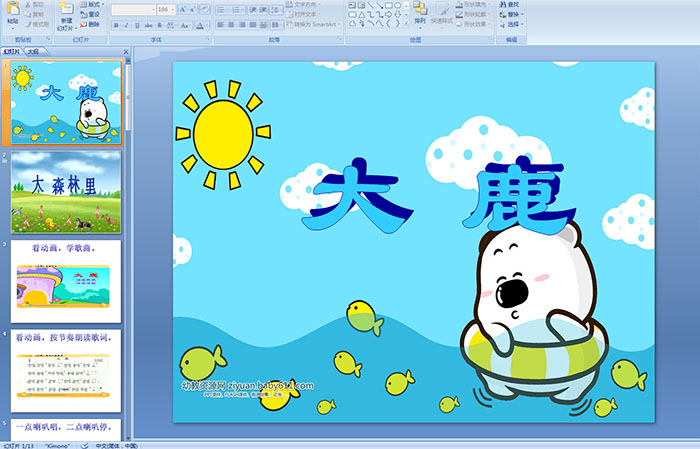
Task: Toggle underline text formatting
Action: click(137, 25)
